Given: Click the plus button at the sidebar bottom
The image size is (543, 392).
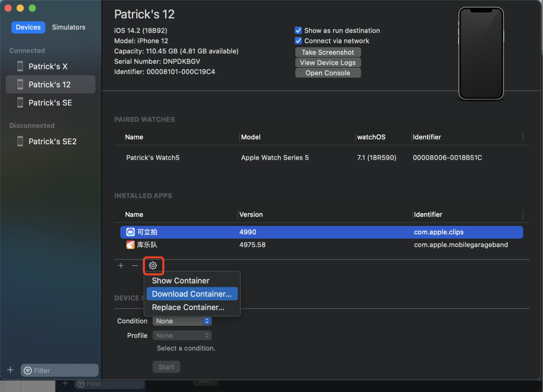Looking at the screenshot, I should click(x=10, y=370).
